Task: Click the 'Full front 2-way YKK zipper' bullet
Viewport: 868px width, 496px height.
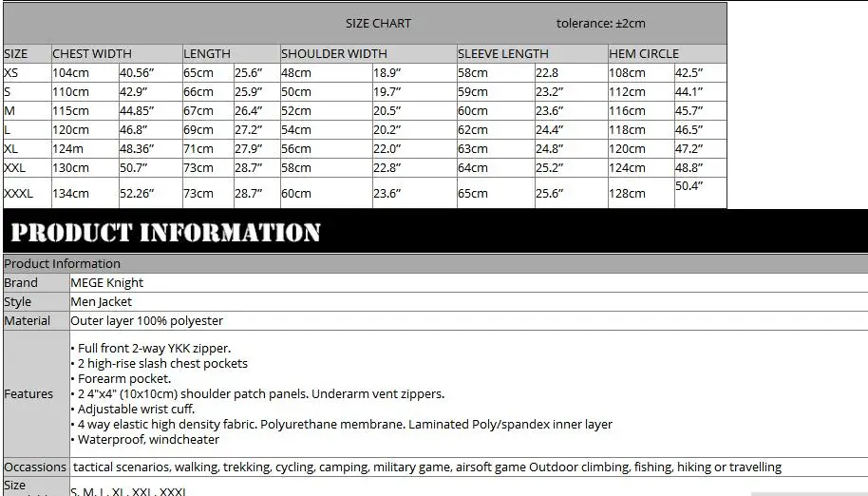Action: tap(151, 348)
